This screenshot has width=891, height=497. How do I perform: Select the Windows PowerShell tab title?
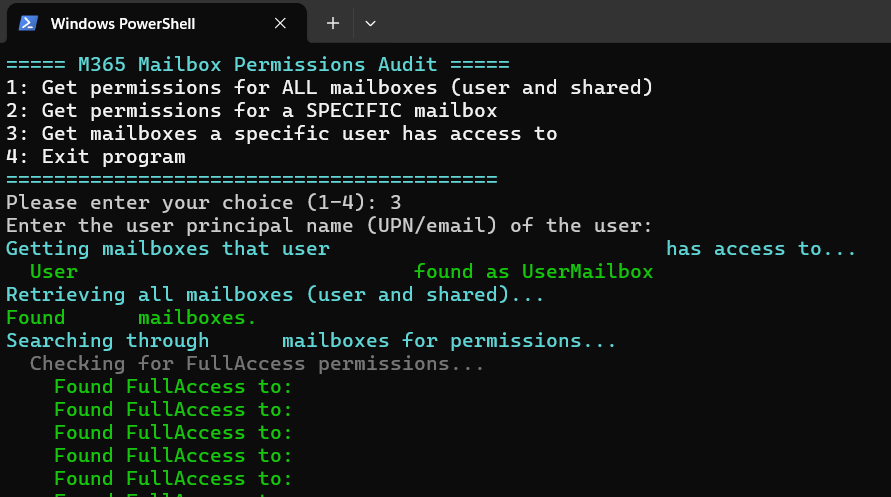pos(123,24)
